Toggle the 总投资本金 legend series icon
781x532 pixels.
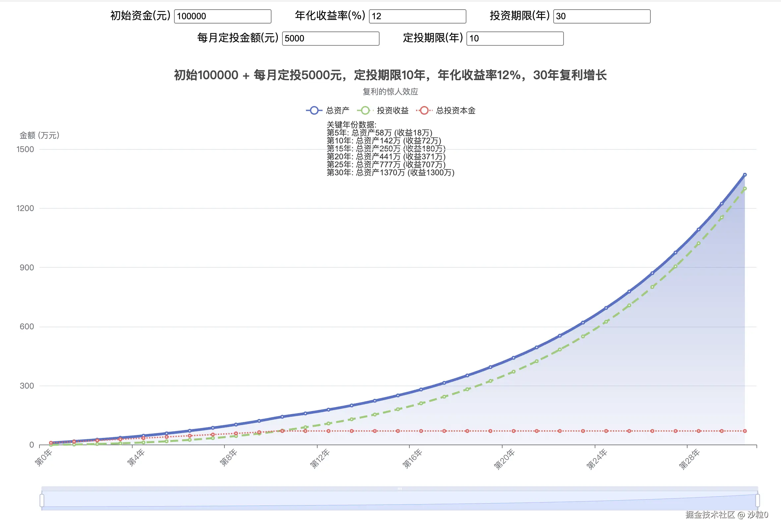(424, 111)
